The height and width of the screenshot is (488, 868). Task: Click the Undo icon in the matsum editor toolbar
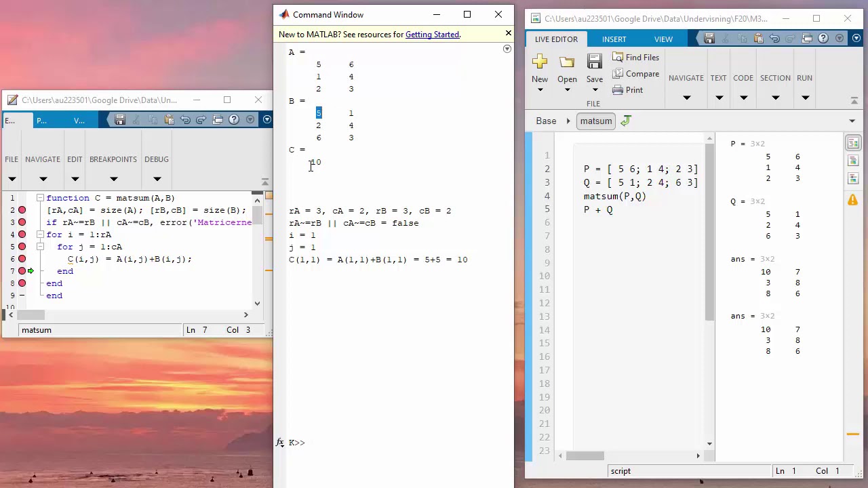click(185, 120)
